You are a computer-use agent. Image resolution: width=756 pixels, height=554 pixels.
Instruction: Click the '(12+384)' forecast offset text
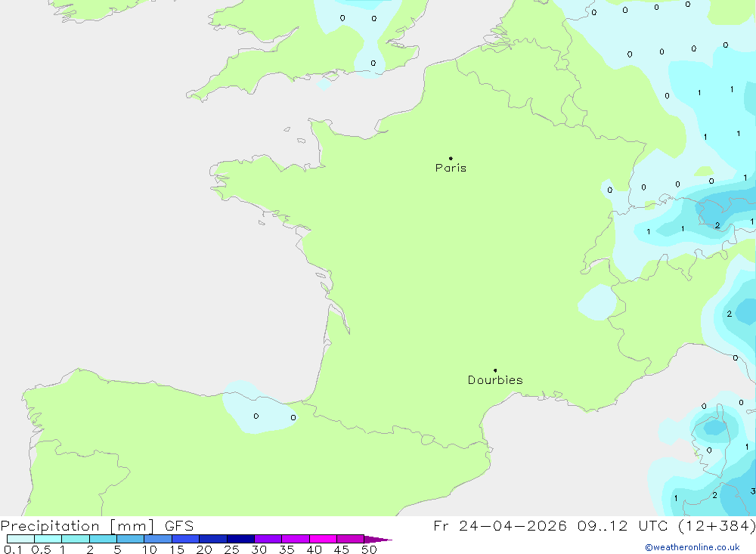click(717, 525)
